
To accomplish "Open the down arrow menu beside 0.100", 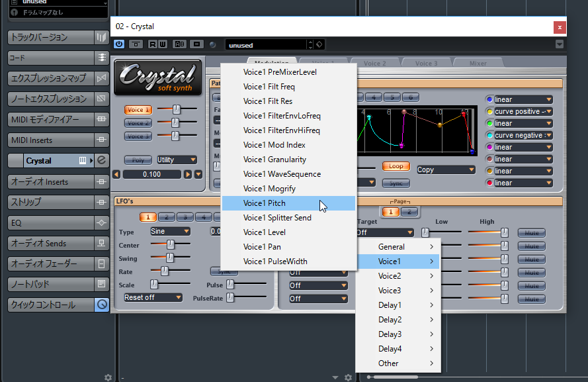I will (x=198, y=175).
